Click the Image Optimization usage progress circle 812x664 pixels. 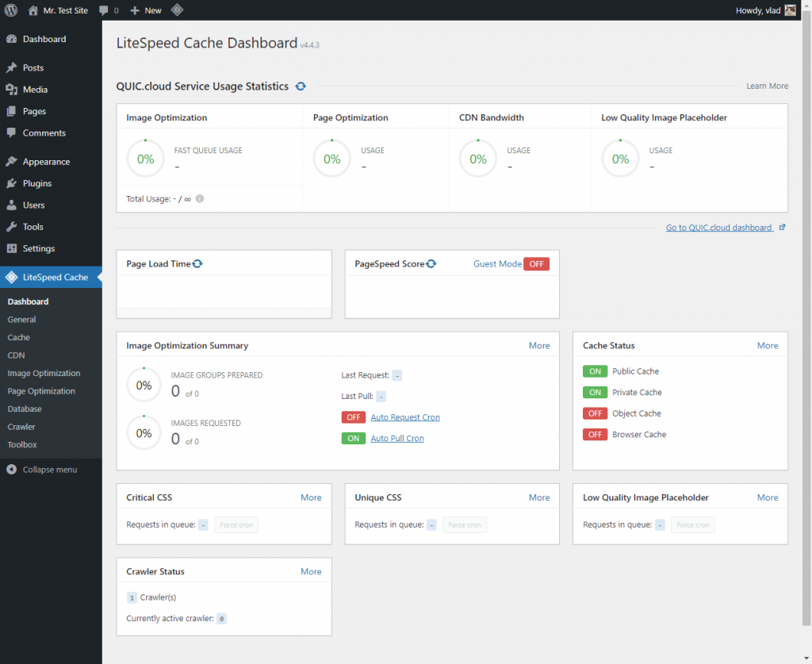coord(145,158)
